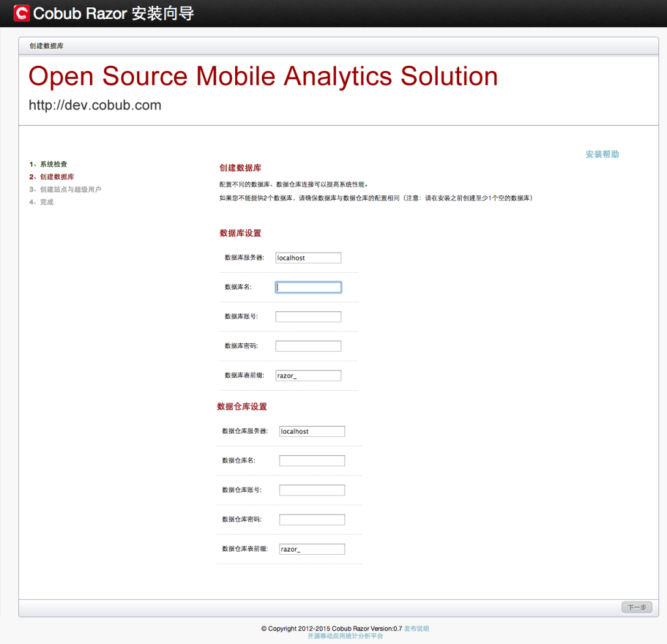Image resolution: width=667 pixels, height=644 pixels.
Task: Click the 如果您不能提供2个数据库 note line
Action: click(376, 198)
